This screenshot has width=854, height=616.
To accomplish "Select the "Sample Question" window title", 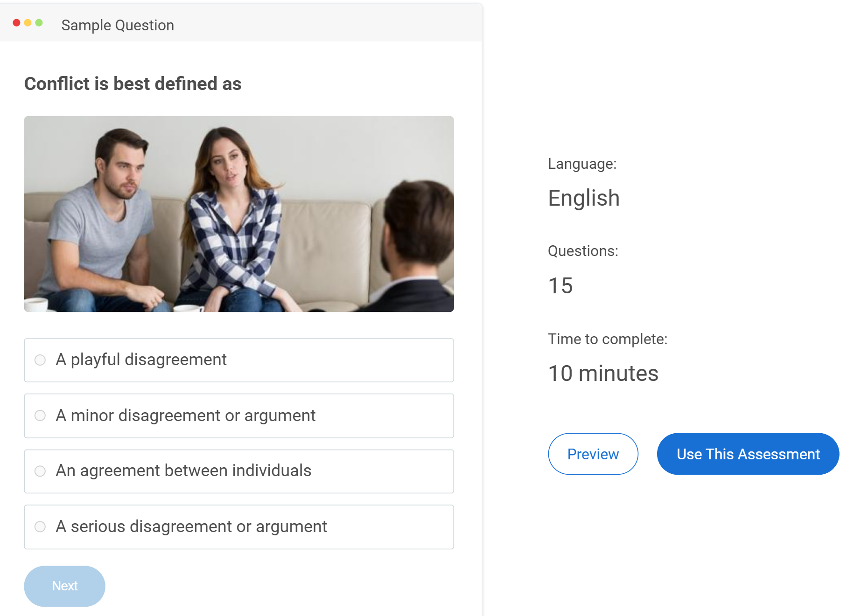I will tap(118, 25).
